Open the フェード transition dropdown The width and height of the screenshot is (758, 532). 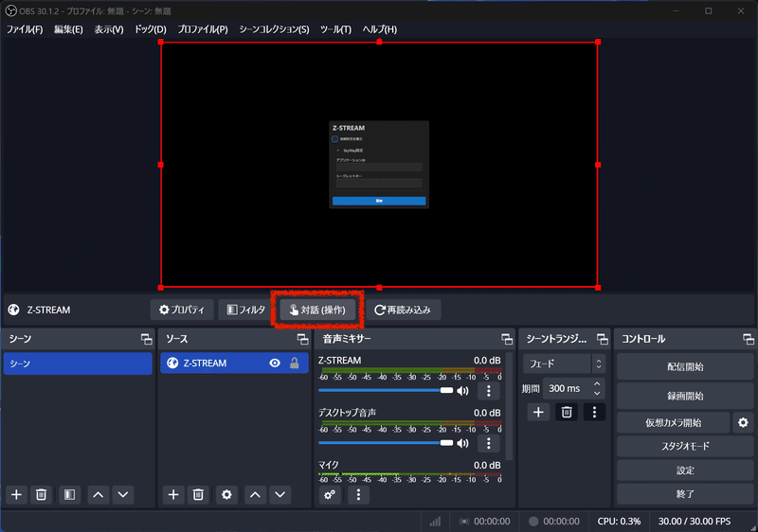[x=564, y=364]
